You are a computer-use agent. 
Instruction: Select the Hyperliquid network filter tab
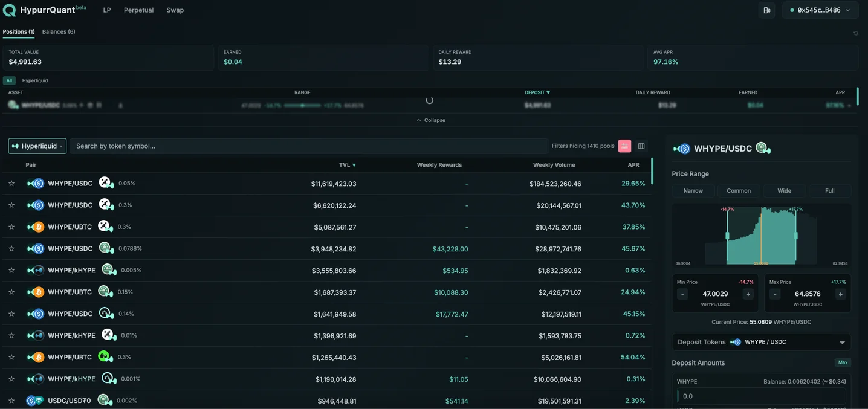click(x=35, y=80)
